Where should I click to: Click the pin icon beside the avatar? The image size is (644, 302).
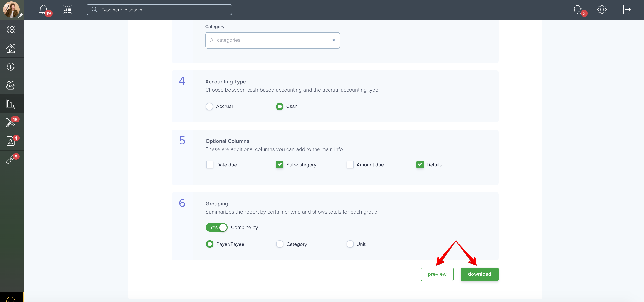[21, 15]
